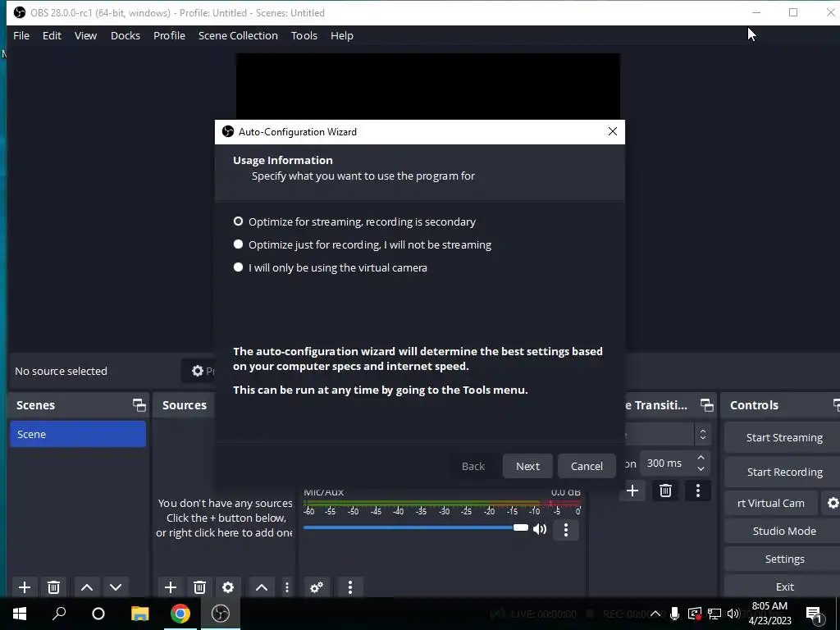Viewport: 840px width, 630px height.
Task: Open the Edit menu
Action: point(52,35)
